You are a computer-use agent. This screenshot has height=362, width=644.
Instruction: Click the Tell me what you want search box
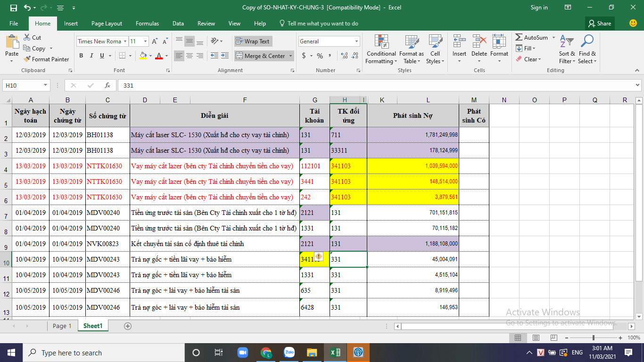[x=323, y=24]
